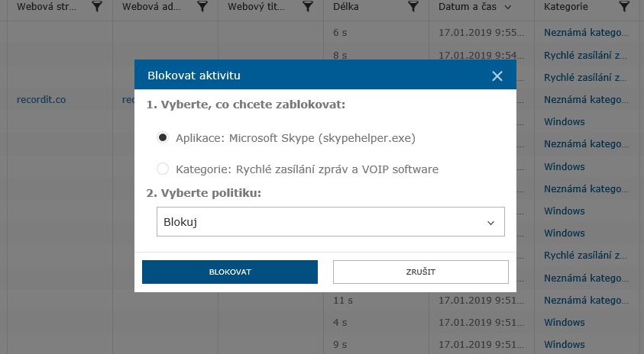644x354 pixels.
Task: Open Neznámá kategorie link in 6 s row
Action: coord(586,32)
